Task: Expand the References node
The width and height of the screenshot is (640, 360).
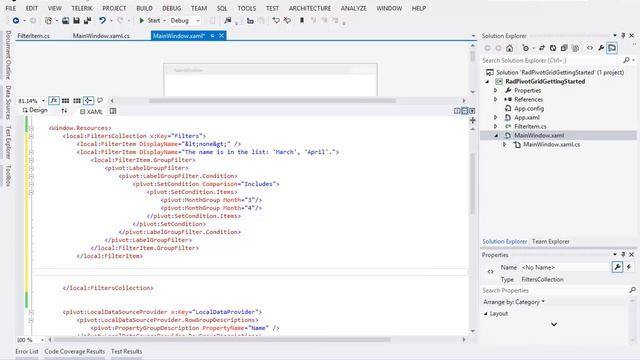Action: pos(496,99)
